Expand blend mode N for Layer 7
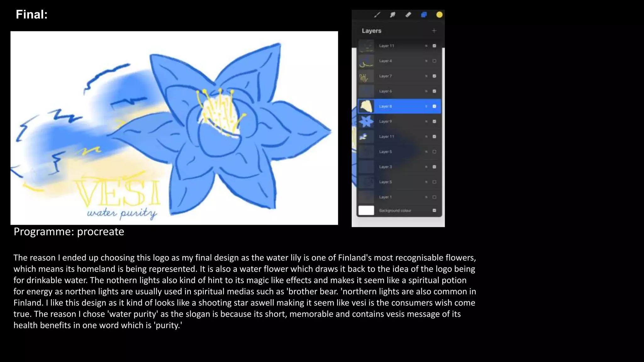This screenshot has height=362, width=644. (426, 76)
